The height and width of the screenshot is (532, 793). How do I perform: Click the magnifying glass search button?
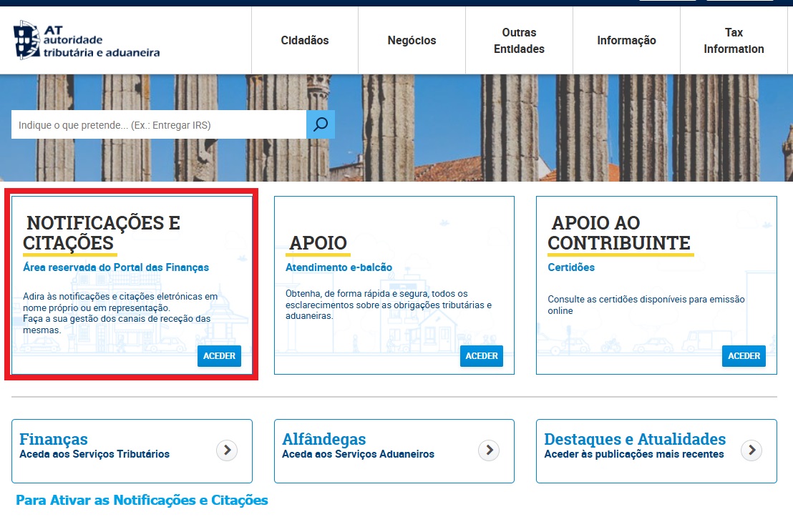click(321, 124)
